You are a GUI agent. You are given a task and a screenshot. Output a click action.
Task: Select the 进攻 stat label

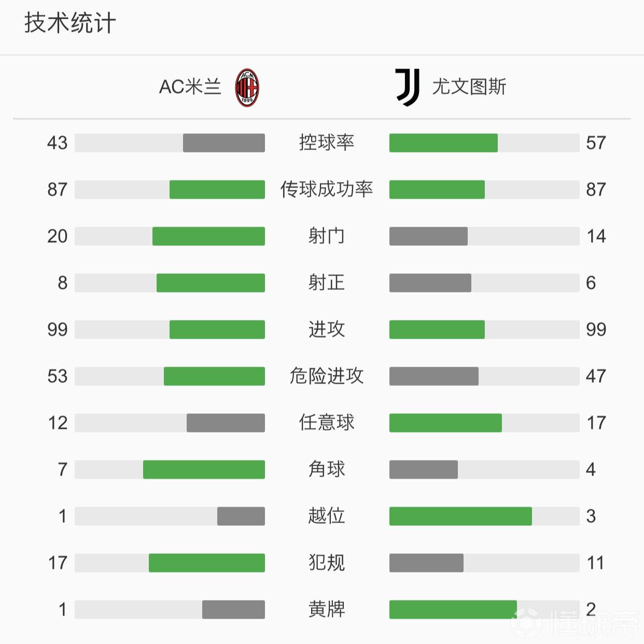pos(327,329)
